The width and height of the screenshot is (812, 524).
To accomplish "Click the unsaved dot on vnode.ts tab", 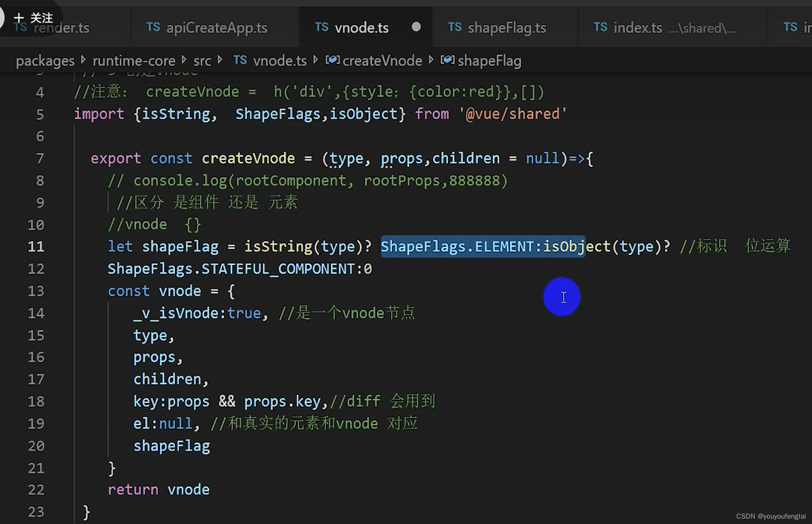I will [x=416, y=27].
